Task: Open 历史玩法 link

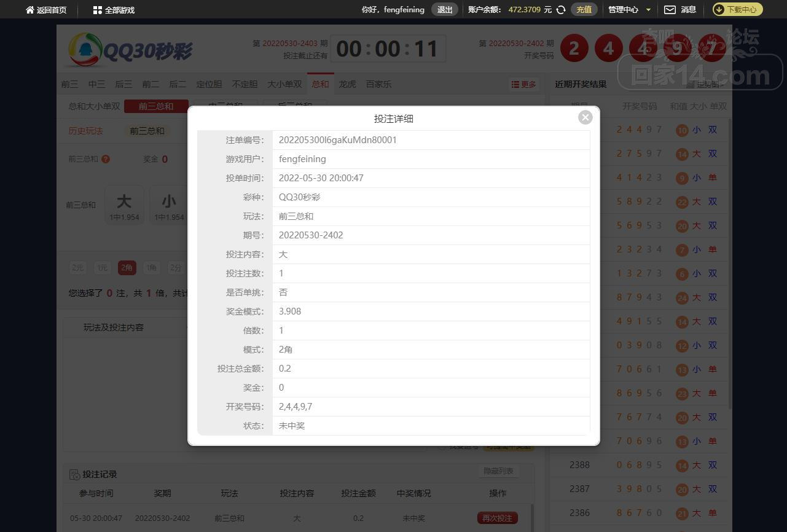Action: pos(85,131)
